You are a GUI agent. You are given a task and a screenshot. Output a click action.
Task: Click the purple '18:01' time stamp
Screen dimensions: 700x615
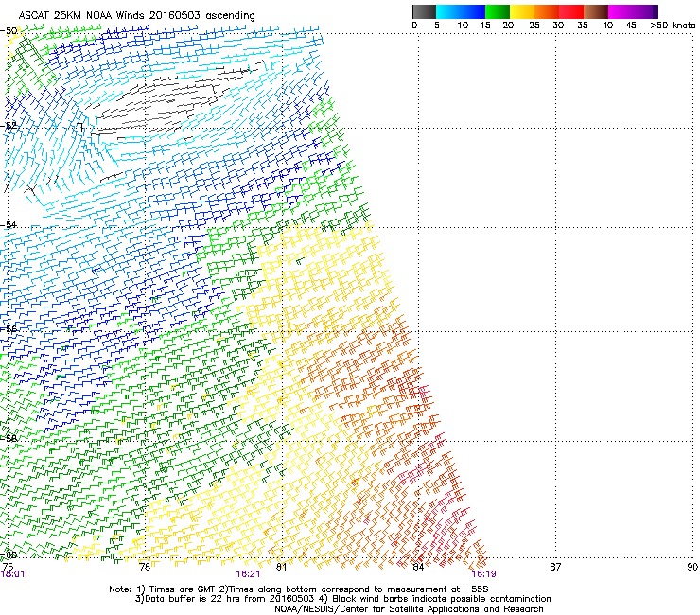click(x=12, y=574)
